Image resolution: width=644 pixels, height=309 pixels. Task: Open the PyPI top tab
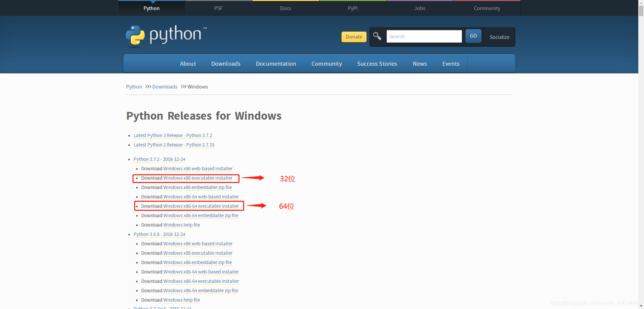(353, 8)
